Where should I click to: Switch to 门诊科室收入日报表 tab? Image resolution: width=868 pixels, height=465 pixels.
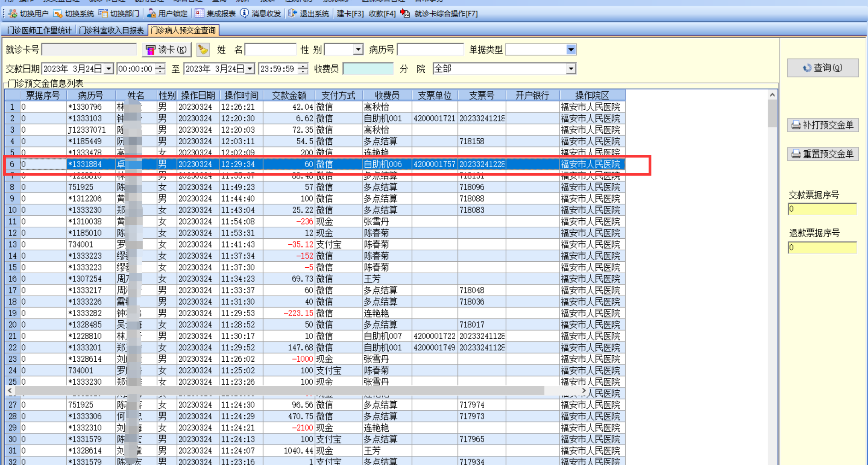pyautogui.click(x=111, y=31)
